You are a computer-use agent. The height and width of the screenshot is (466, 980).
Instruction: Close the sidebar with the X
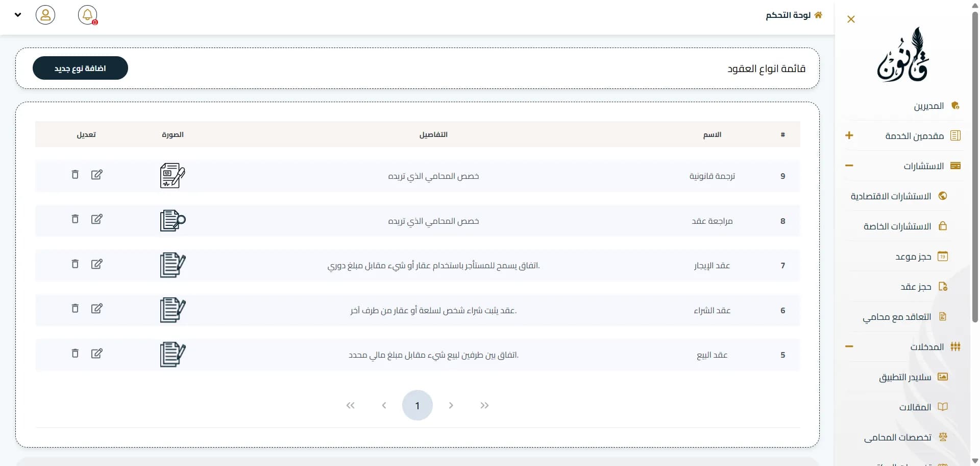click(851, 19)
